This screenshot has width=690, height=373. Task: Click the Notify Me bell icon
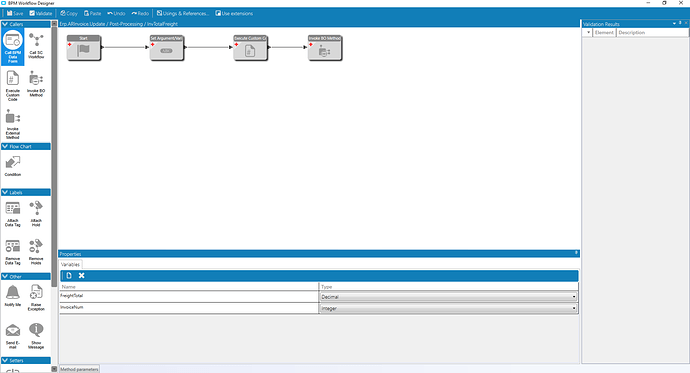click(13, 292)
